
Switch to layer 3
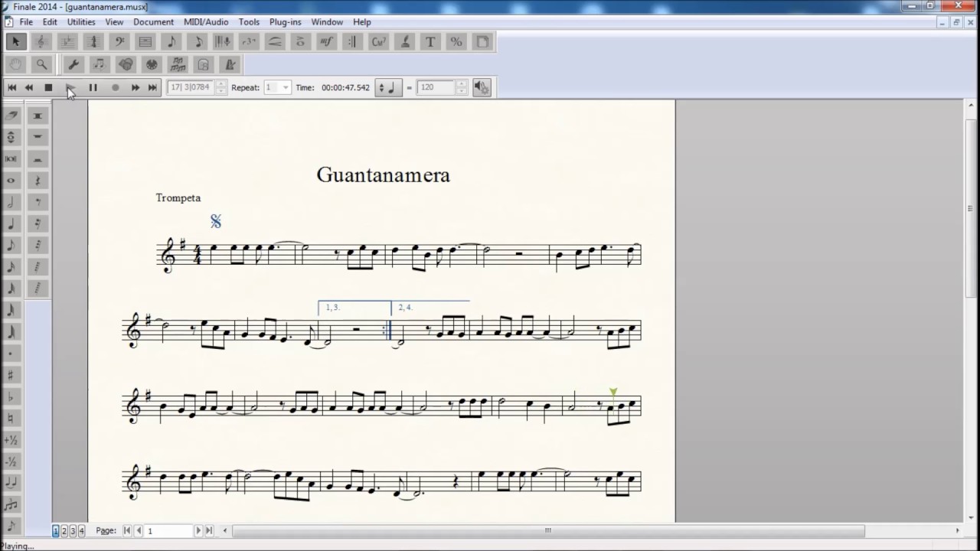point(73,530)
